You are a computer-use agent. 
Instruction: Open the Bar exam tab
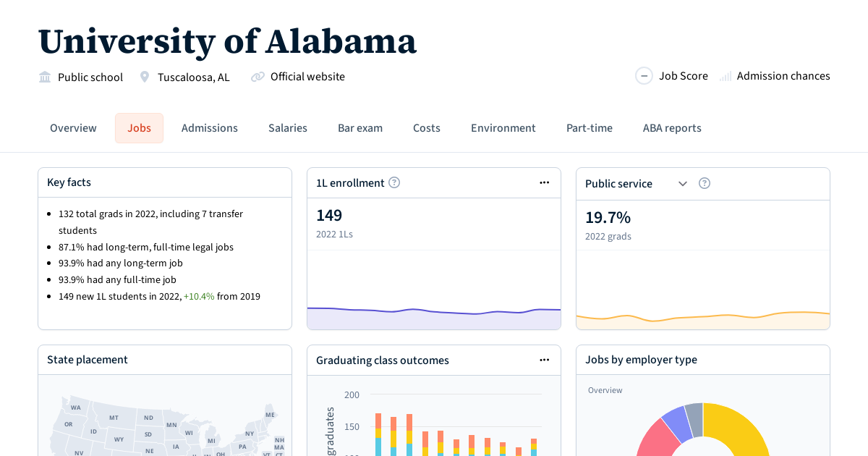360,128
